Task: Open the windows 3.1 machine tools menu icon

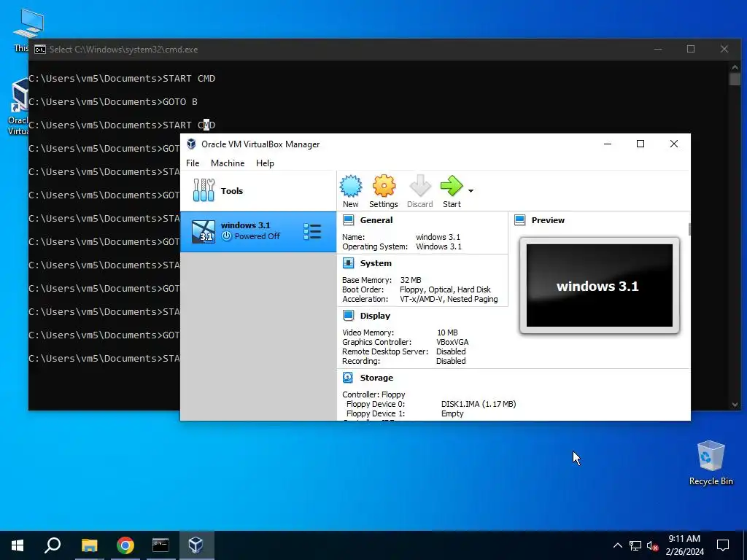Action: coord(312,231)
